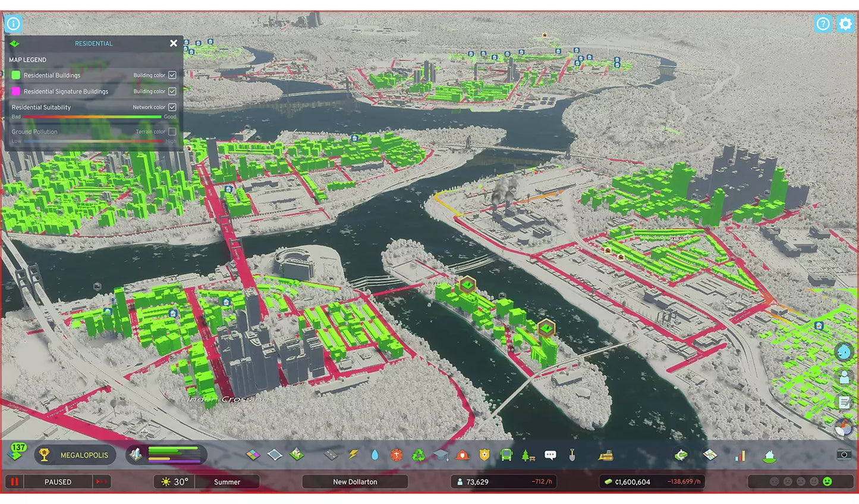This screenshot has height=504, width=859.
Task: Select the Bulldozer tool
Action: point(606,456)
